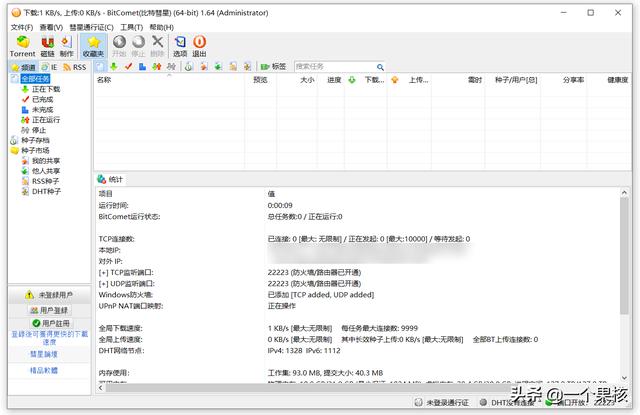Screen dimensions: 640x415
Task: Switch to the RSS sidebar tab
Action: (x=75, y=67)
